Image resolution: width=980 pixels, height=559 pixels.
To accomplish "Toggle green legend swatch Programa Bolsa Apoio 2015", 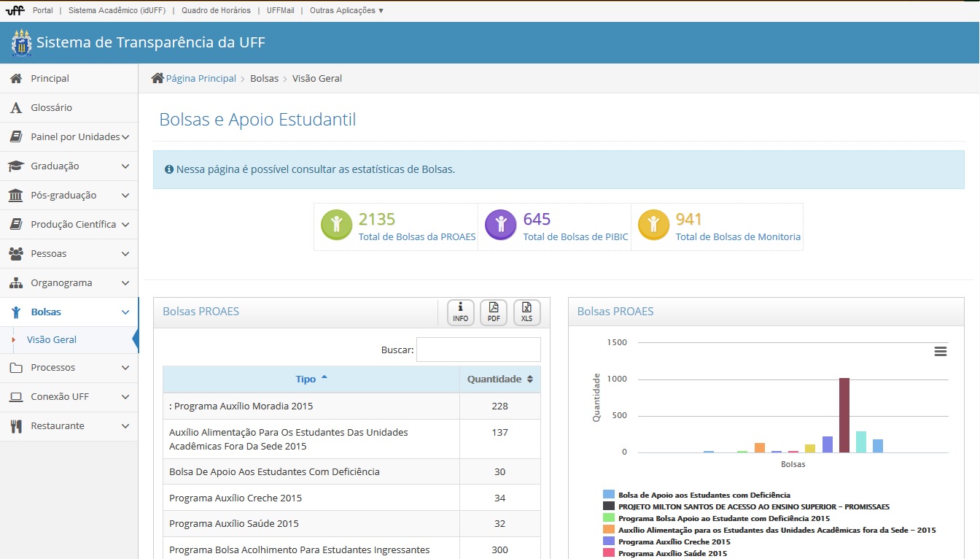I will 609,518.
